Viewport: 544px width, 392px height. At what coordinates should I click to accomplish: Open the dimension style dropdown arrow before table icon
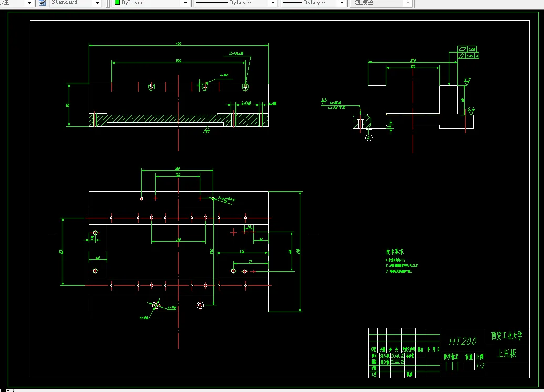click(x=29, y=3)
